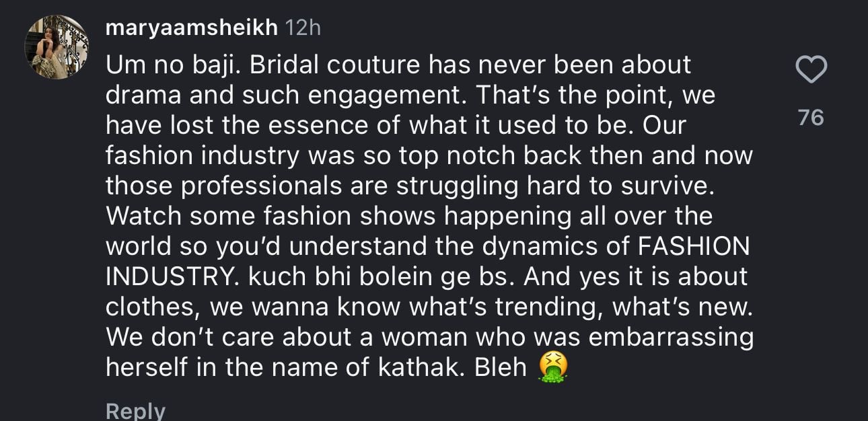This screenshot has width=868, height=421.
Task: Click the 12h timestamp
Action: coord(303,28)
